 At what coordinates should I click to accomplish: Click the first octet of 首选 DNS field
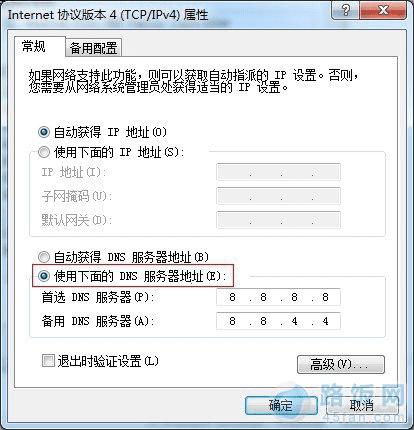pos(232,297)
